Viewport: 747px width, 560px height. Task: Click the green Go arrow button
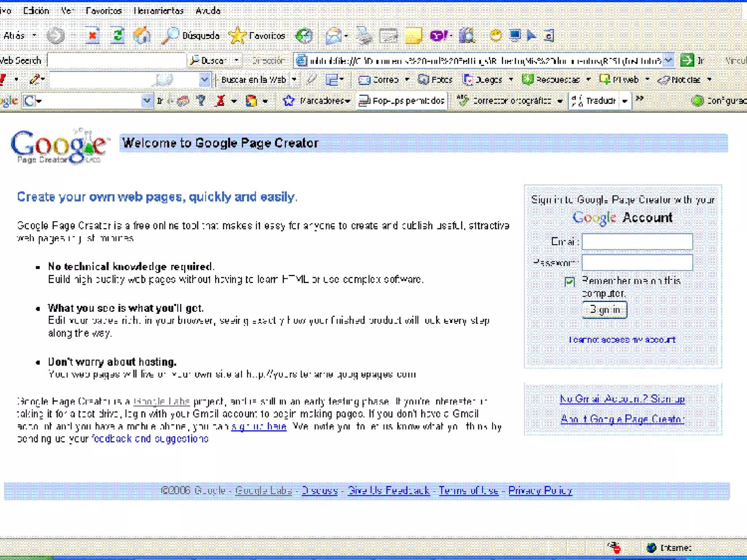687,60
